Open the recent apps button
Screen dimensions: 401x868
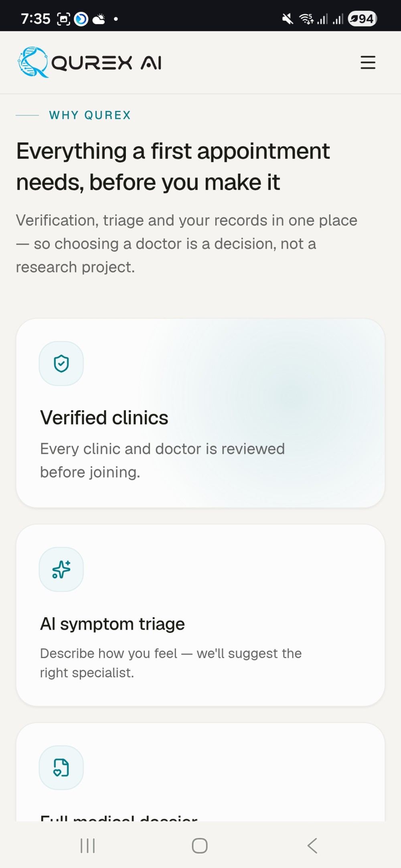(x=87, y=846)
